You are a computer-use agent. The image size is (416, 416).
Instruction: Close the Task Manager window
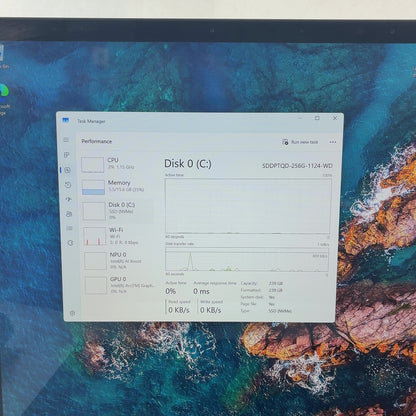click(x=335, y=118)
